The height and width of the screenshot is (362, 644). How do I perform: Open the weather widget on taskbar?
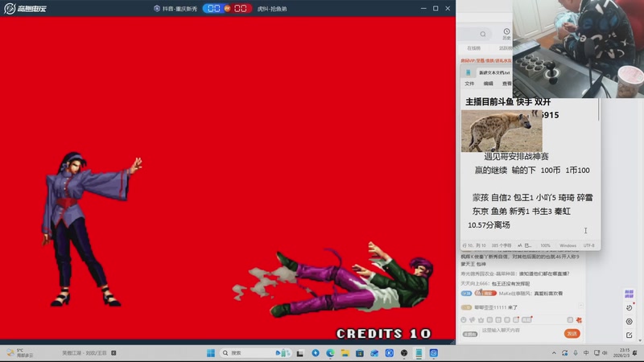tap(20, 353)
